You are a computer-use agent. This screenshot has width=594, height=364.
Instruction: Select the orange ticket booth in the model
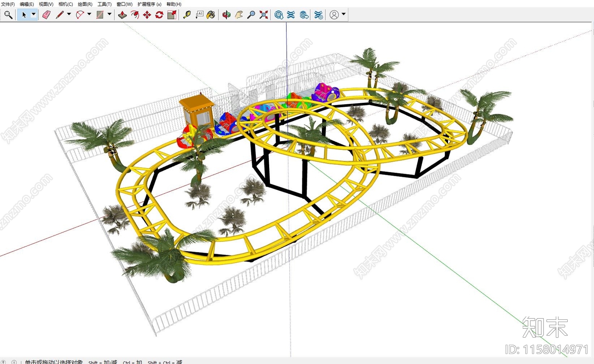click(197, 110)
